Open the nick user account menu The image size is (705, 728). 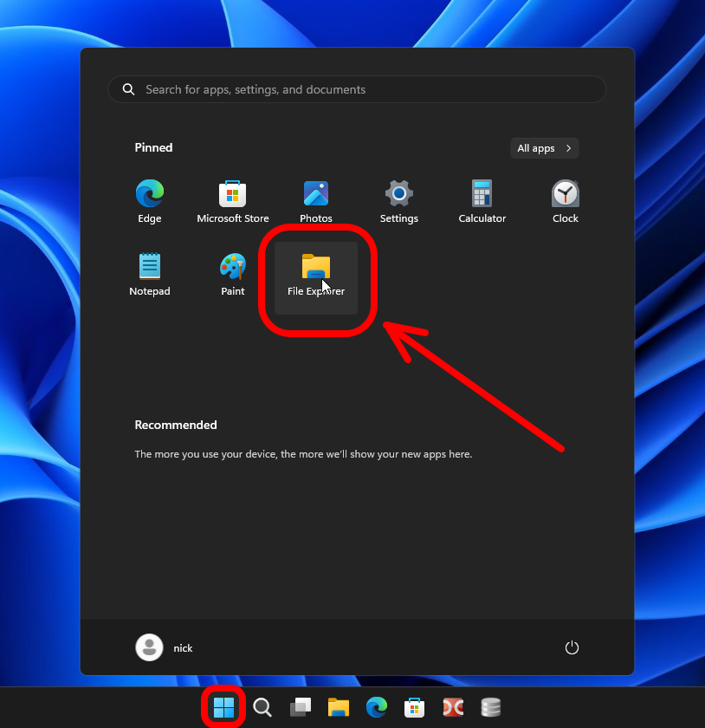pyautogui.click(x=165, y=648)
